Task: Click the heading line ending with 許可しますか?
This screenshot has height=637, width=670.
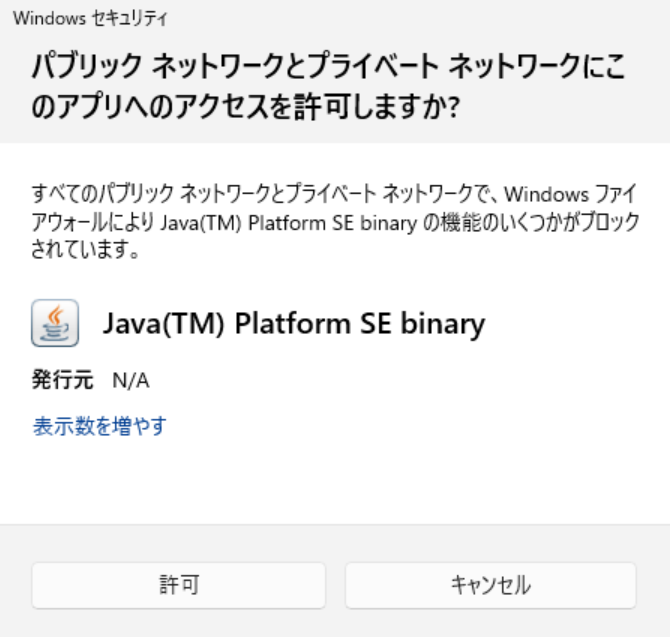Action: (x=245, y=109)
